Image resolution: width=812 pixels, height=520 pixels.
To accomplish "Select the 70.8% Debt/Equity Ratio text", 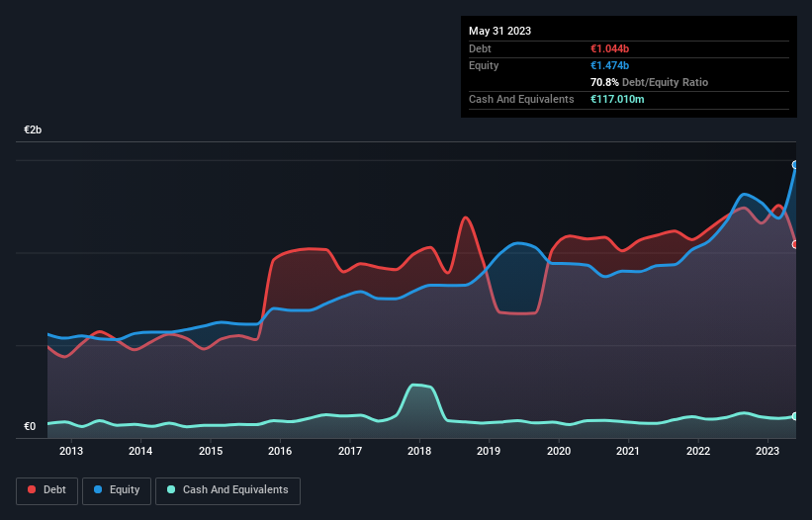I will [648, 82].
